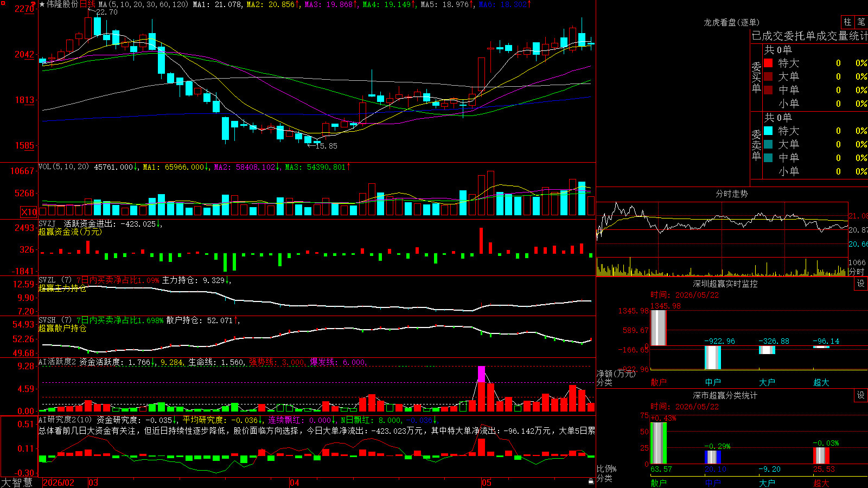Screen dimensions: 868x488
Task: Click the VOL(5,10,20) indicator label
Action: (x=63, y=167)
